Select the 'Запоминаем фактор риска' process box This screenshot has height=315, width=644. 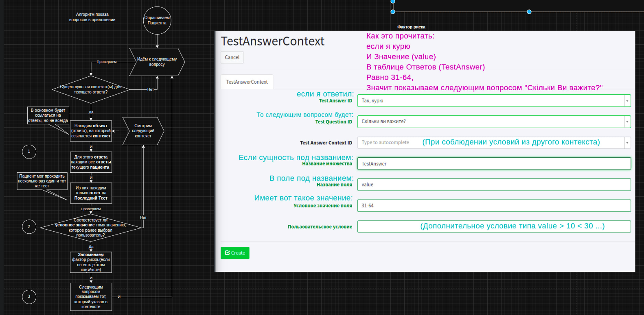91,262
